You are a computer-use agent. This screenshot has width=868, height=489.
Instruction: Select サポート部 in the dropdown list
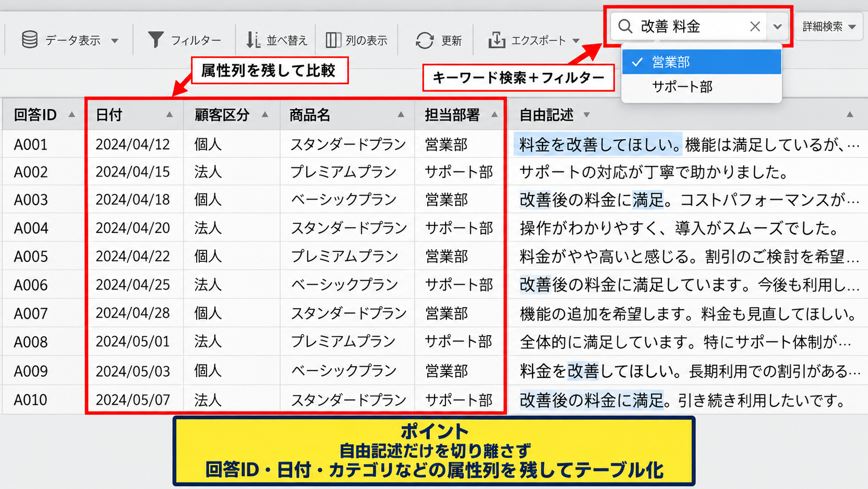701,87
